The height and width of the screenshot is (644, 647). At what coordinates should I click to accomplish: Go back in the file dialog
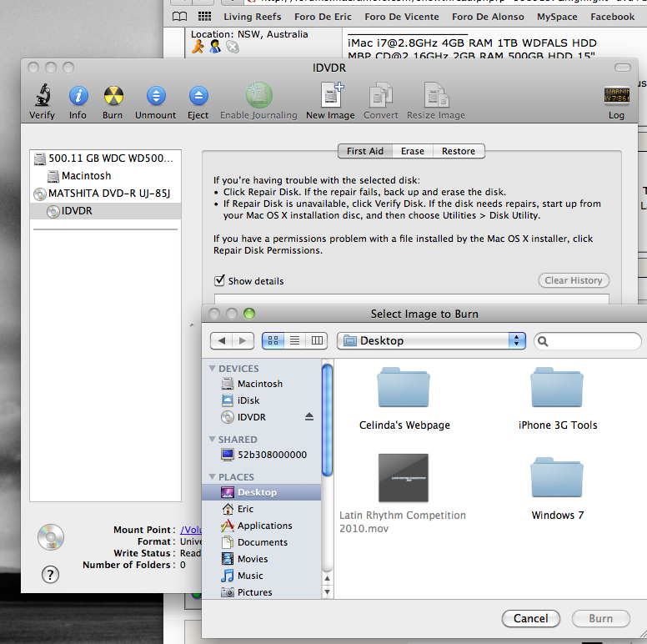[x=222, y=340]
